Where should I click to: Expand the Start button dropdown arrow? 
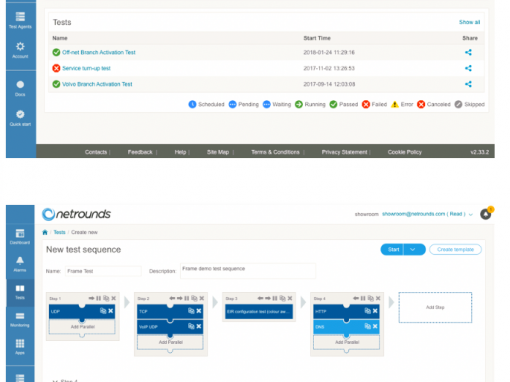tap(413, 249)
